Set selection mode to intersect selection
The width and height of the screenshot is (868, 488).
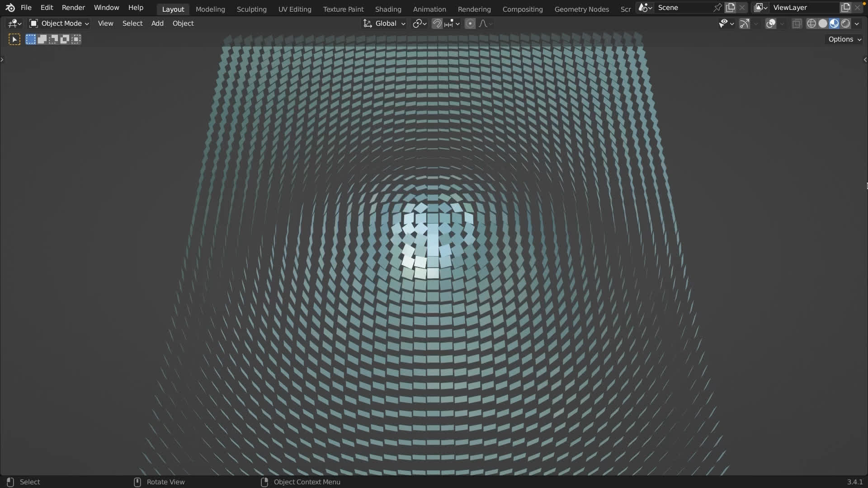(76, 39)
